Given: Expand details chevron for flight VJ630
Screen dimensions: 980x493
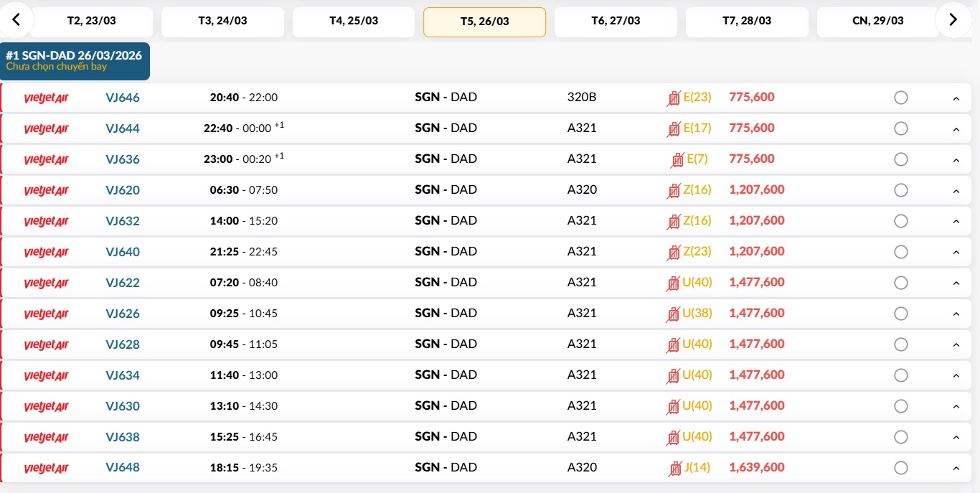Looking at the screenshot, I should click(956, 407).
